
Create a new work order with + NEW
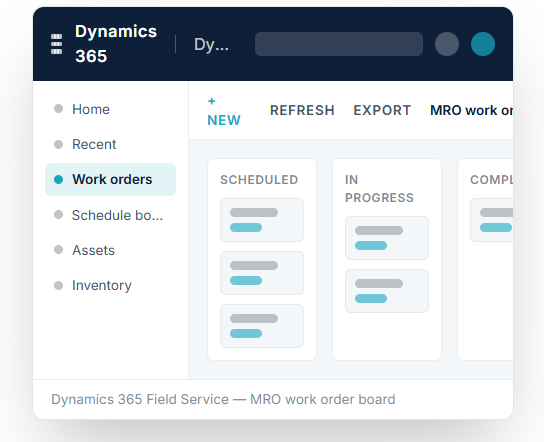tap(224, 111)
